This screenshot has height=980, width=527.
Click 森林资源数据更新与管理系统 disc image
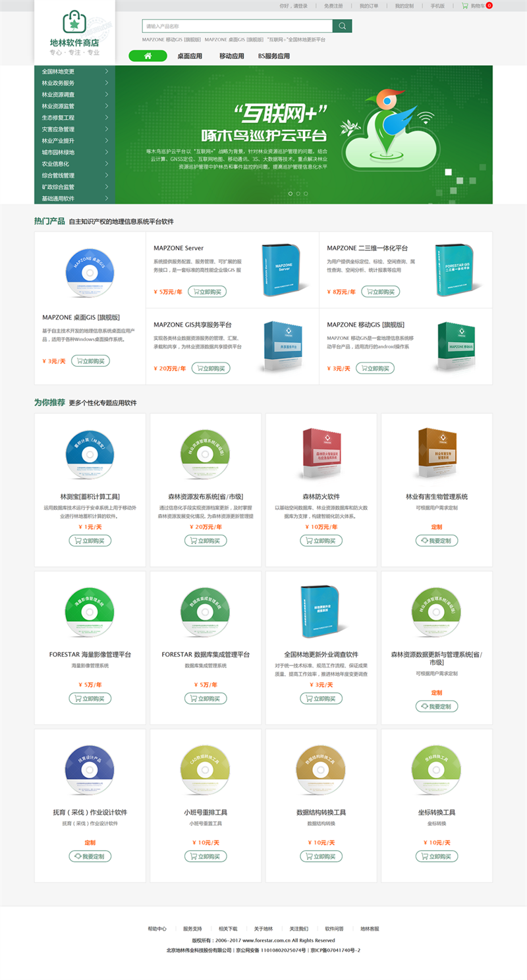pos(437,612)
